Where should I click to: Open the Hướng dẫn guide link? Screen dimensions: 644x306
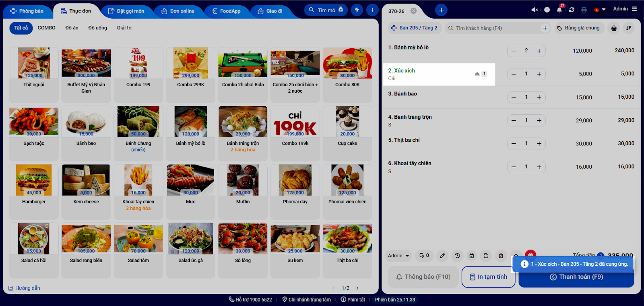[25, 288]
